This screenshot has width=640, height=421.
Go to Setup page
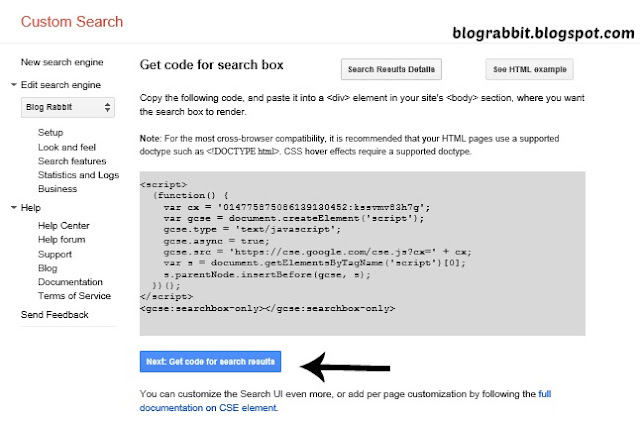click(51, 133)
